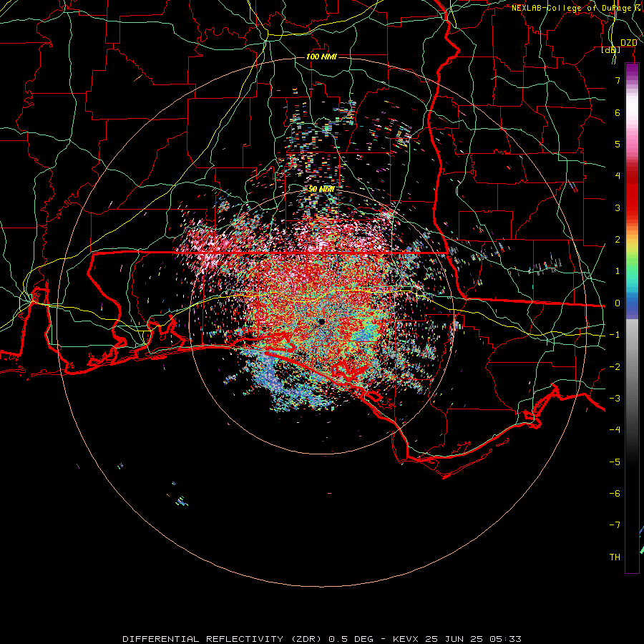
Task: Click the "3" value on the dB scale
Action: pos(618,208)
